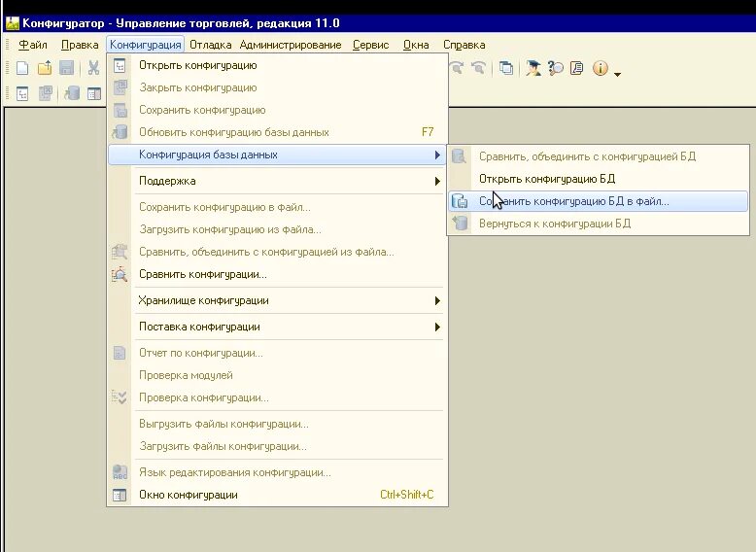Image resolution: width=756 pixels, height=552 pixels.
Task: Click icon beside Сравнить конфигурации...
Action: [120, 274]
